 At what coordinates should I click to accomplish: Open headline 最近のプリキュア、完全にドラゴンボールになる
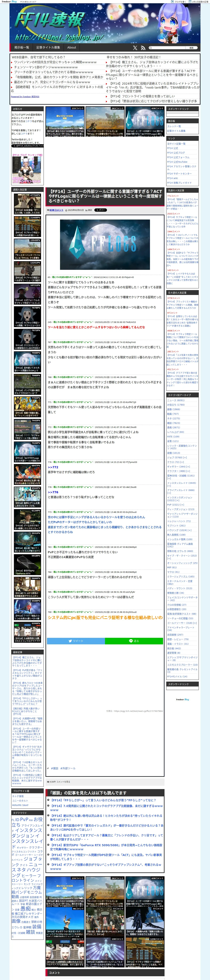52,82
